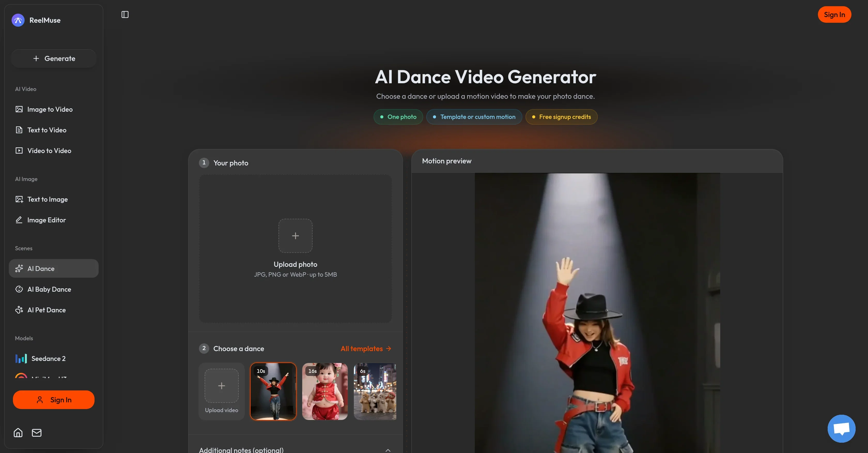The width and height of the screenshot is (868, 453).
Task: Select the 10s dancer template thumbnail
Action: (x=273, y=391)
